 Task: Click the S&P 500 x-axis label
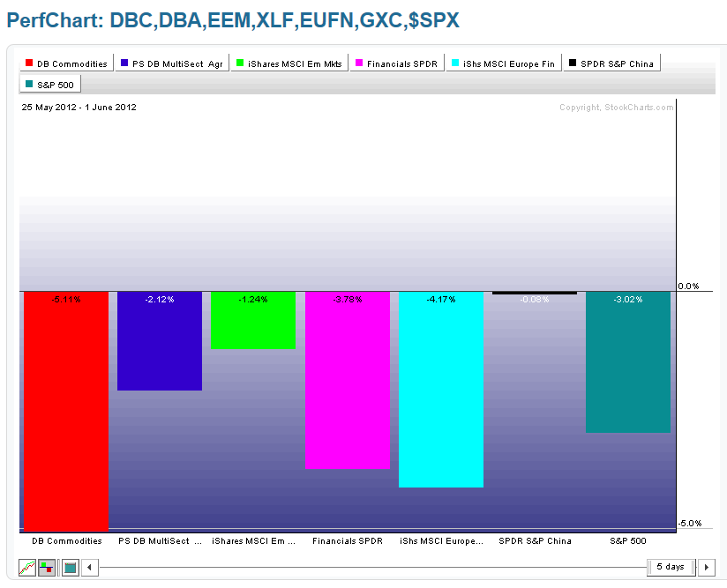628,540
